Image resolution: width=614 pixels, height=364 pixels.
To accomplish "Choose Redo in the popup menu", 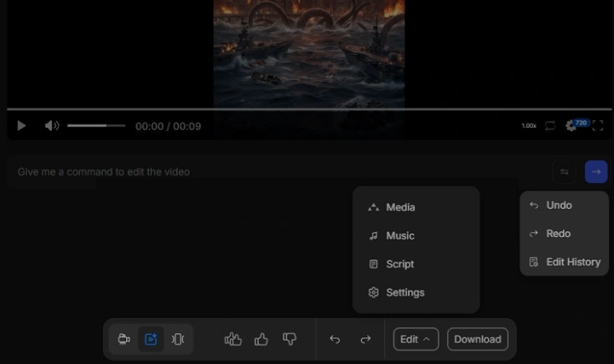I will point(564,234).
